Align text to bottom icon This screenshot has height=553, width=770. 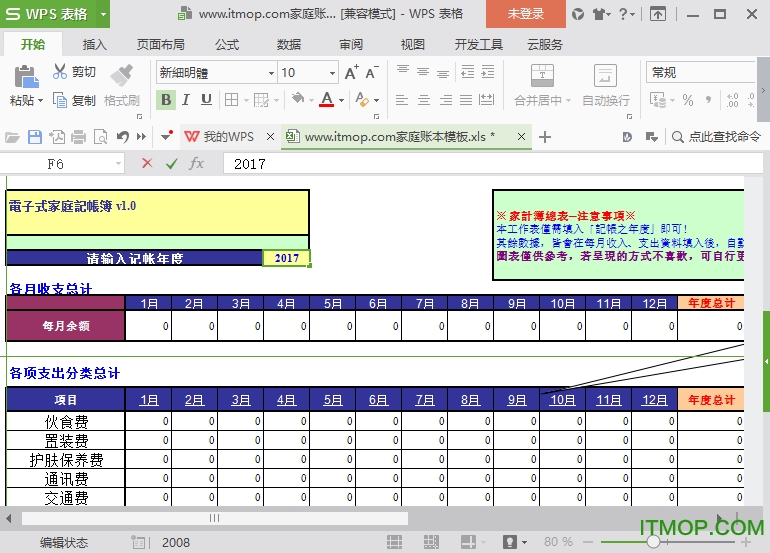(x=443, y=73)
